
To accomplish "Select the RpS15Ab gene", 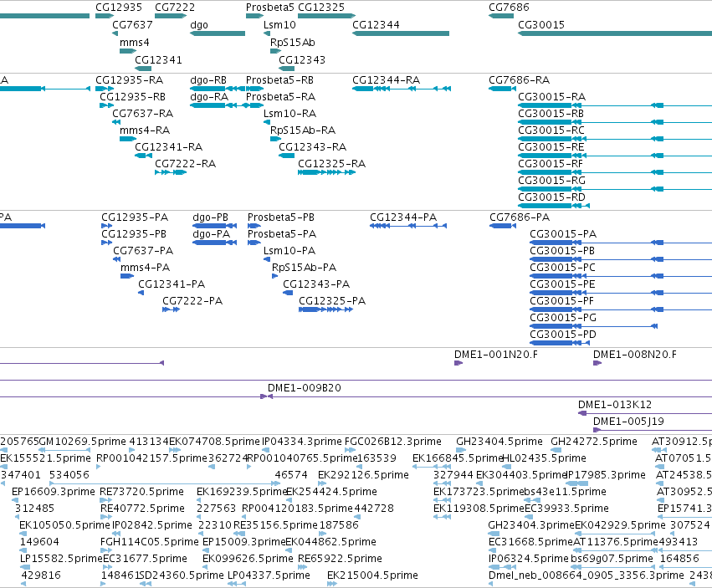I will pyautogui.click(x=275, y=51).
